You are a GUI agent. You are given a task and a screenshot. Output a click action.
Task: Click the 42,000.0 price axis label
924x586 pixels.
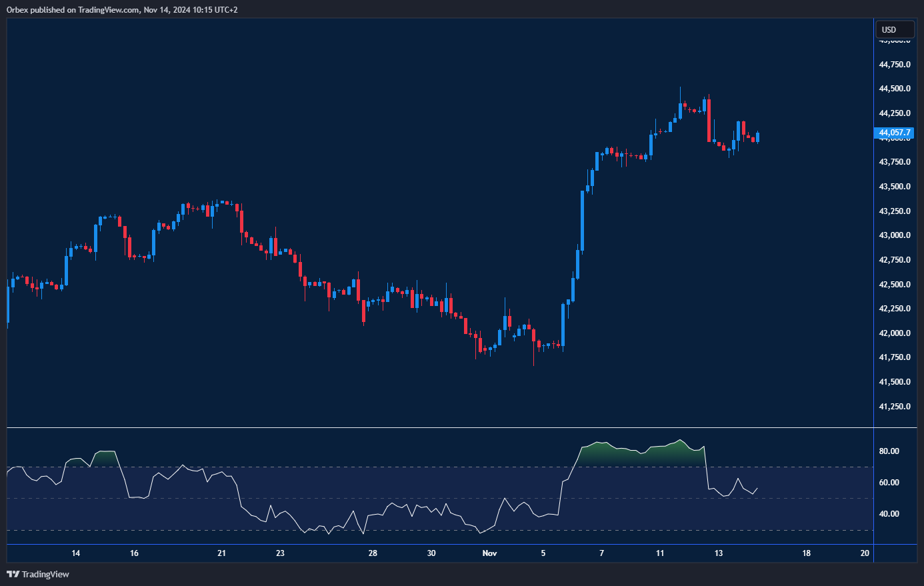[894, 333]
